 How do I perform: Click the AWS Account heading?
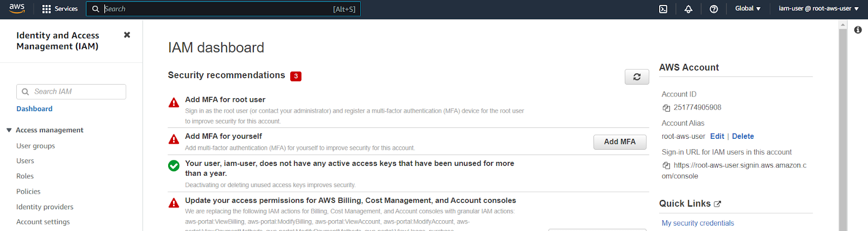[689, 68]
